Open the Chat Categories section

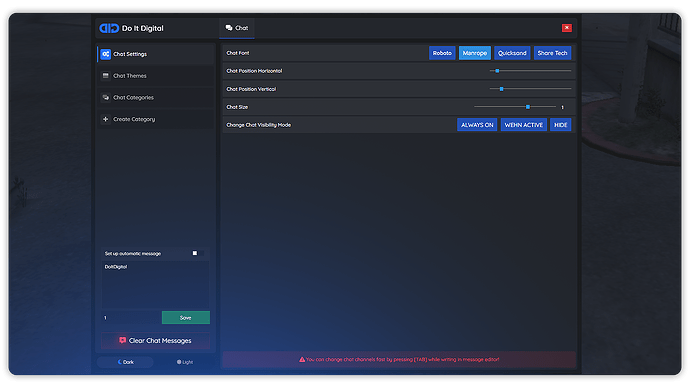(156, 97)
